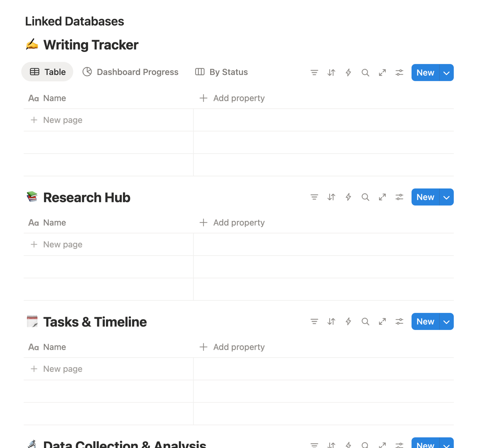
Task: Open dropdown arrow beside Research Hub New
Action: pyautogui.click(x=446, y=197)
